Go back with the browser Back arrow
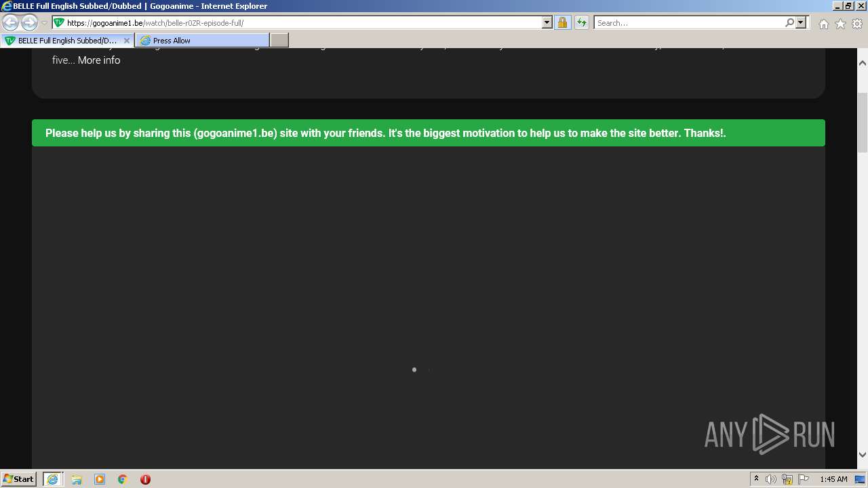The width and height of the screenshot is (868, 488). [x=11, y=23]
